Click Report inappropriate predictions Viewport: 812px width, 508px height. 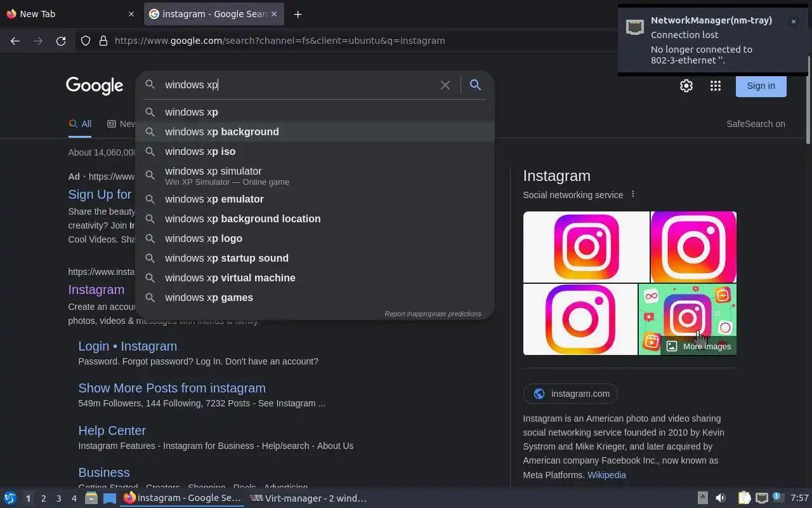point(433,314)
